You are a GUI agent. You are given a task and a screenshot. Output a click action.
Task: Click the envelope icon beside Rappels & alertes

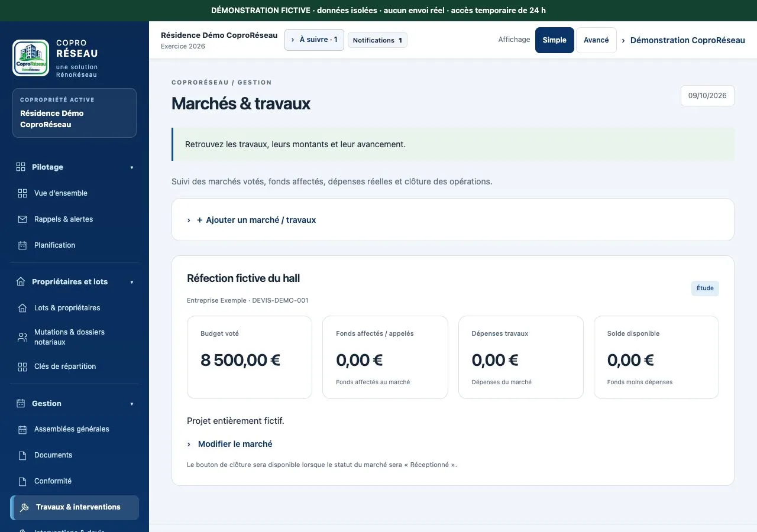point(22,219)
